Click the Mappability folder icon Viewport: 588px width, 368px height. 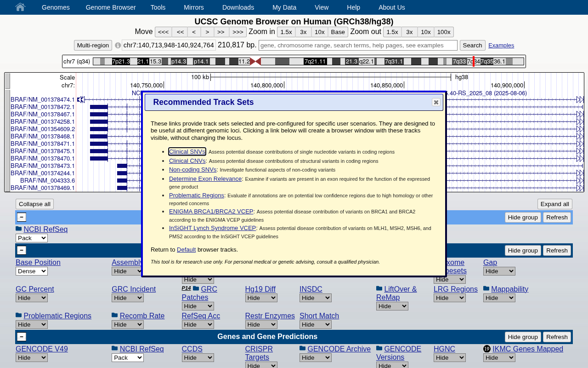coord(486,288)
